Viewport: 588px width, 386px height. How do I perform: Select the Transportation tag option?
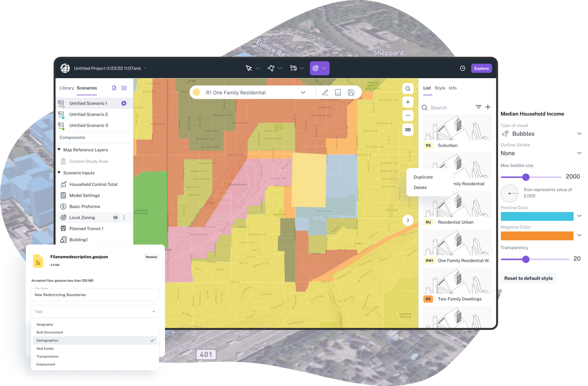pos(47,356)
